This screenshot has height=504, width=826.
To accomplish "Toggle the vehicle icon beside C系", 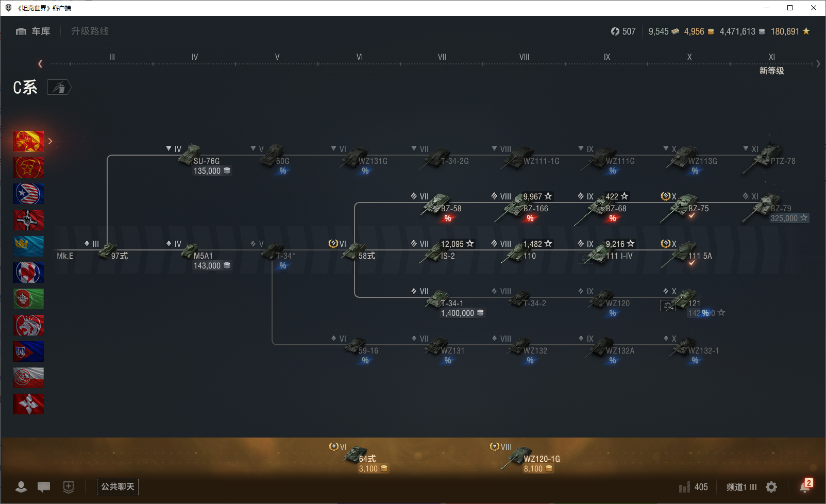I will click(59, 88).
